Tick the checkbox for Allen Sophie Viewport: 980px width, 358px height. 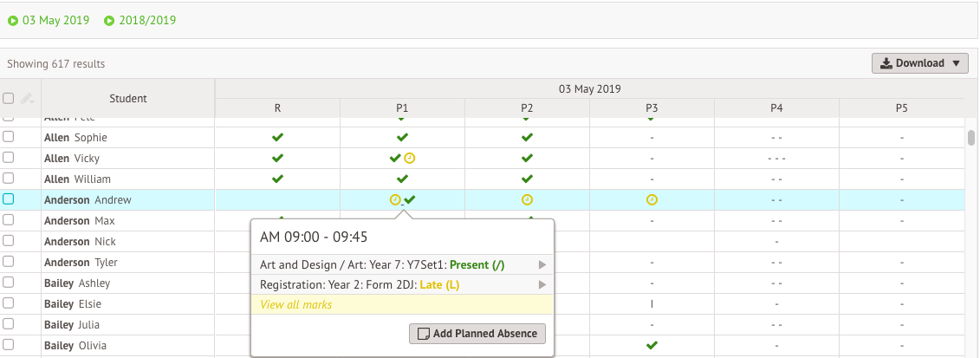(x=8, y=138)
